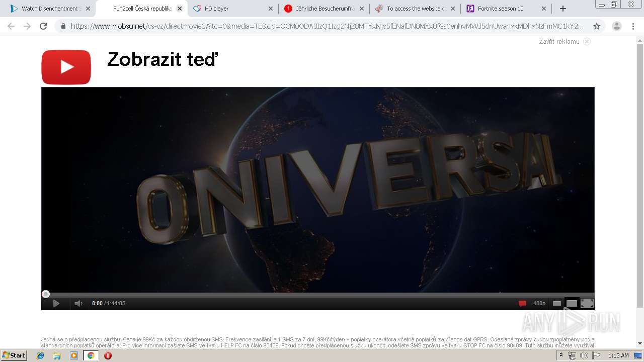Click the red YouTube-style play logo
Image resolution: width=644 pixels, height=362 pixels.
66,67
